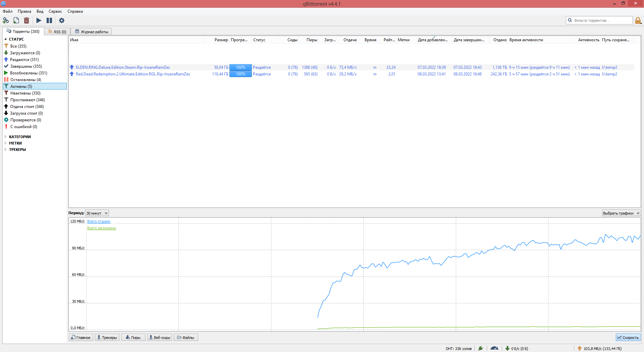The width and height of the screenshot is (644, 352).
Task: Toggle the Скорость graph panel button
Action: point(628,338)
